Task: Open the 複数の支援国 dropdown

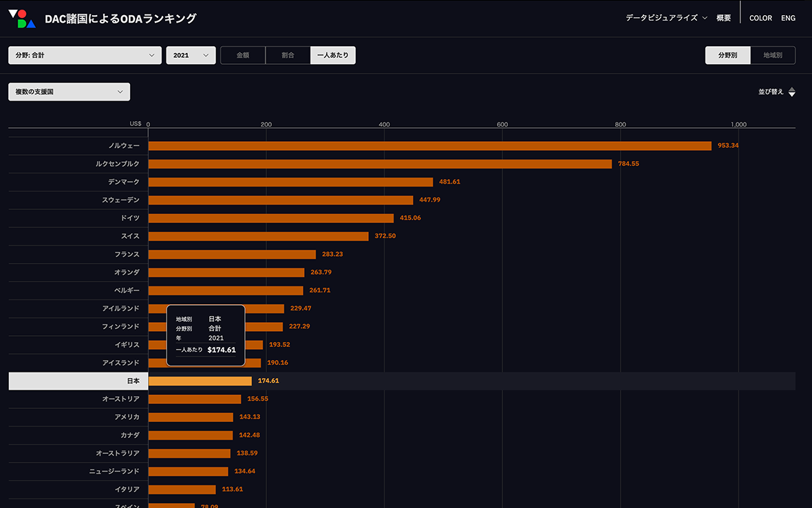Action: tap(69, 92)
